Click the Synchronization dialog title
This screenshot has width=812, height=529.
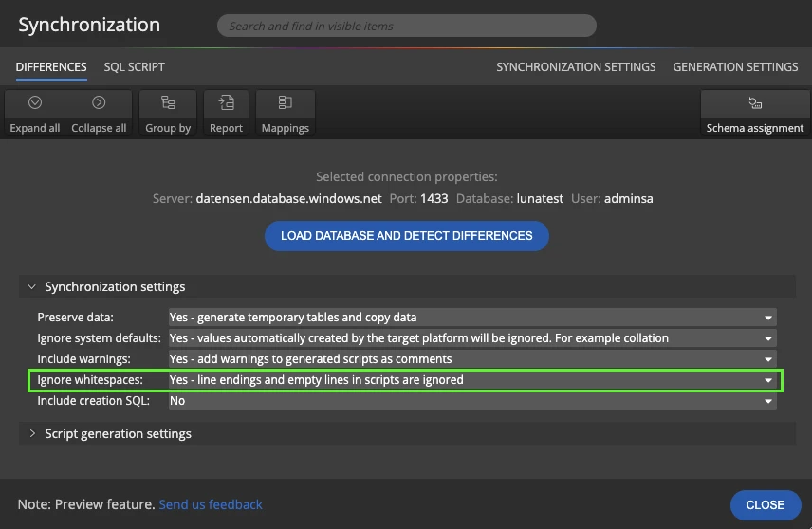(x=89, y=25)
